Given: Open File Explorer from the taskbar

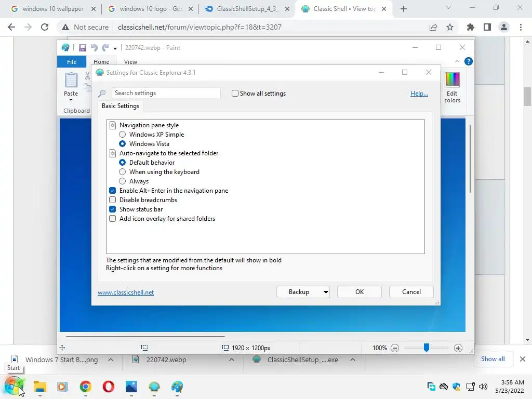Looking at the screenshot, I should [x=39, y=387].
